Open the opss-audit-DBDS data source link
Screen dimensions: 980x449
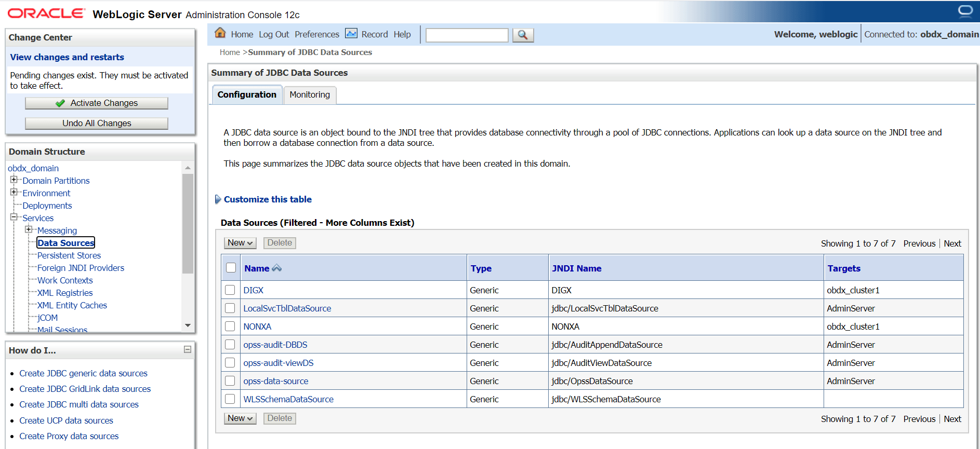pos(275,345)
